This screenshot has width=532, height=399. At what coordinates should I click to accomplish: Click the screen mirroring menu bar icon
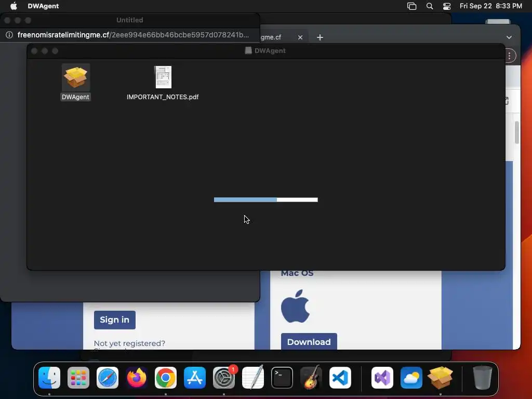[411, 6]
